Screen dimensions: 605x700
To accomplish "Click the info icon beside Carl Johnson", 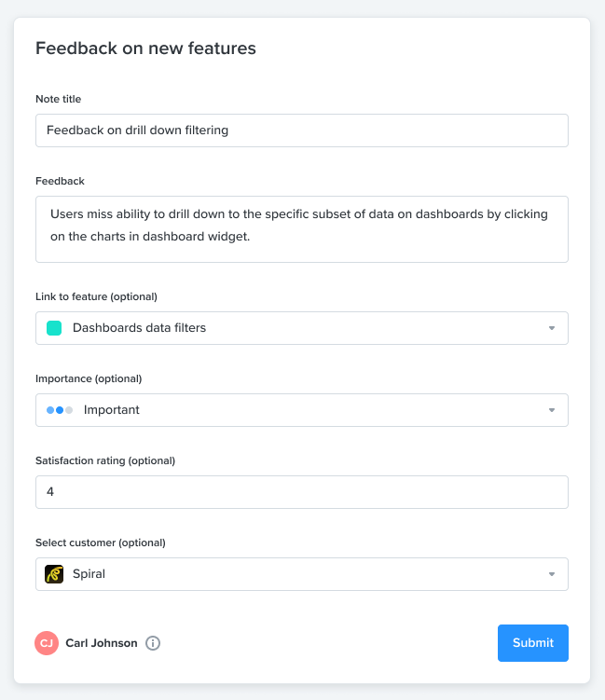I will point(153,643).
